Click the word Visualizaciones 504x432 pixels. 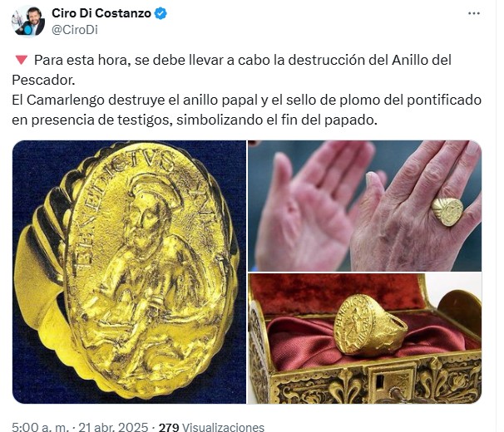[x=223, y=427]
